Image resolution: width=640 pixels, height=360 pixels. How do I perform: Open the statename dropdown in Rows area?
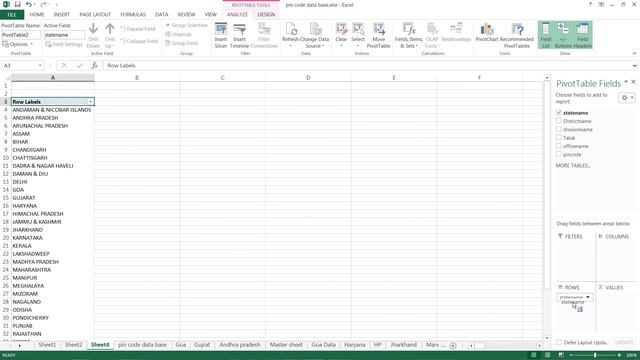tap(587, 297)
